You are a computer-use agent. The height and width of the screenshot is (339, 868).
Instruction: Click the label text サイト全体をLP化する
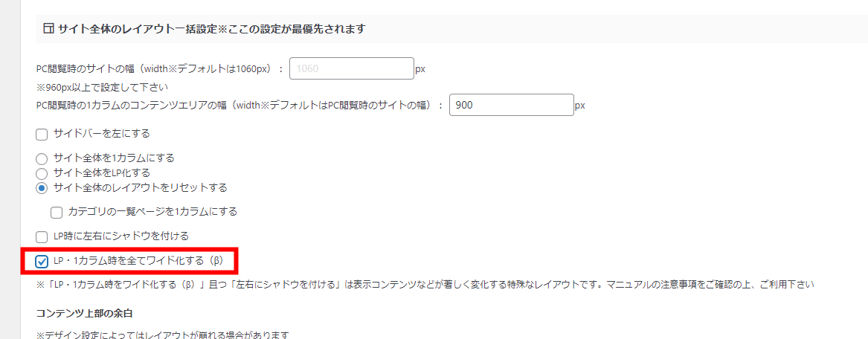102,173
